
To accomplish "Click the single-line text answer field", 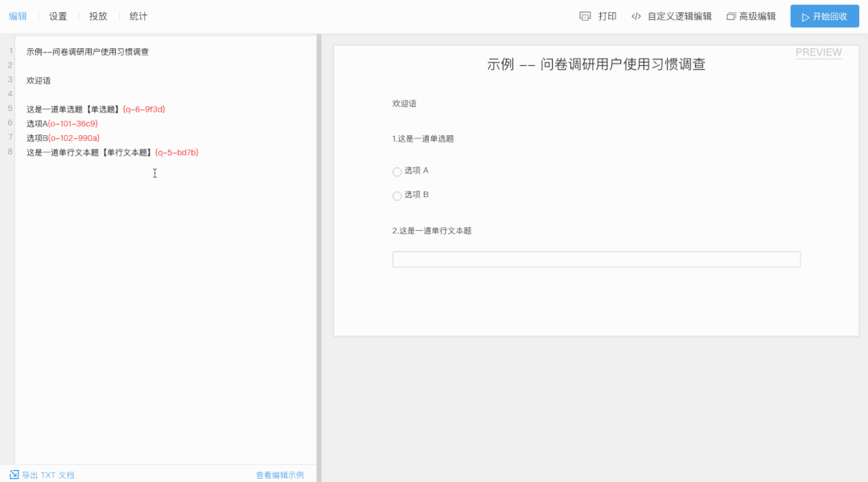I will (x=596, y=259).
